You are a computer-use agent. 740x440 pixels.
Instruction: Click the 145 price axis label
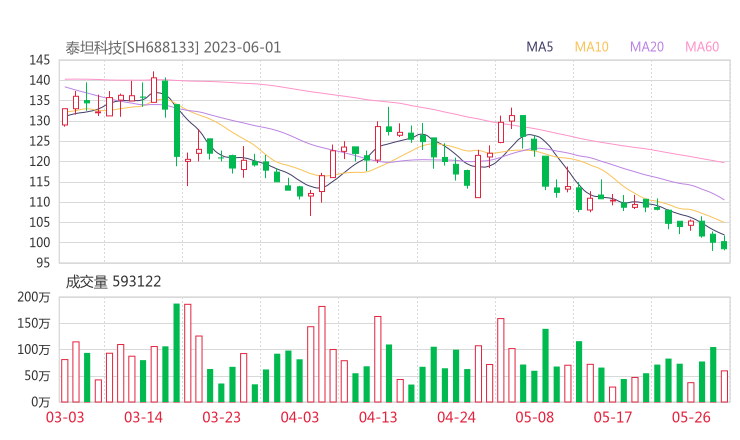(x=39, y=60)
